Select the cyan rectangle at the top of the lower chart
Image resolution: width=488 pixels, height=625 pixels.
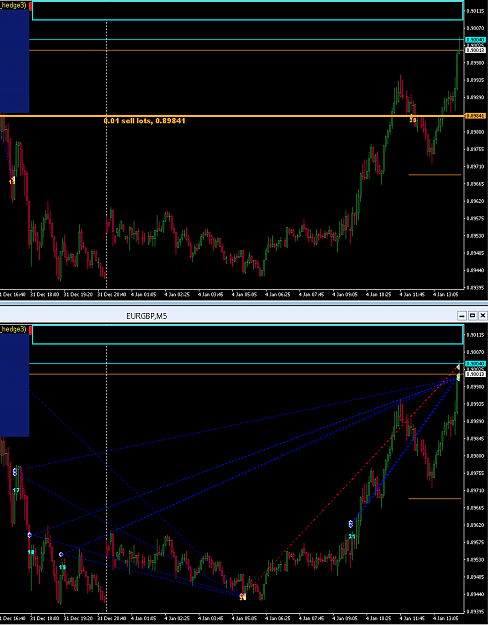click(x=248, y=334)
